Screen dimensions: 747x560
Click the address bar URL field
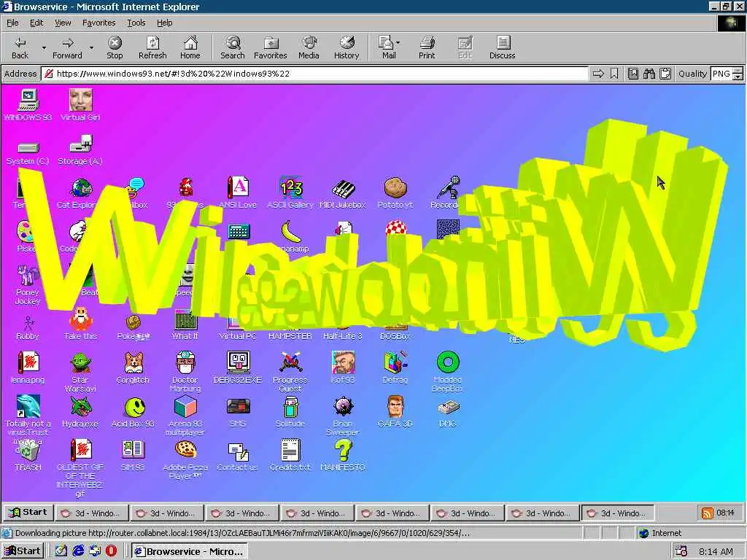314,74
